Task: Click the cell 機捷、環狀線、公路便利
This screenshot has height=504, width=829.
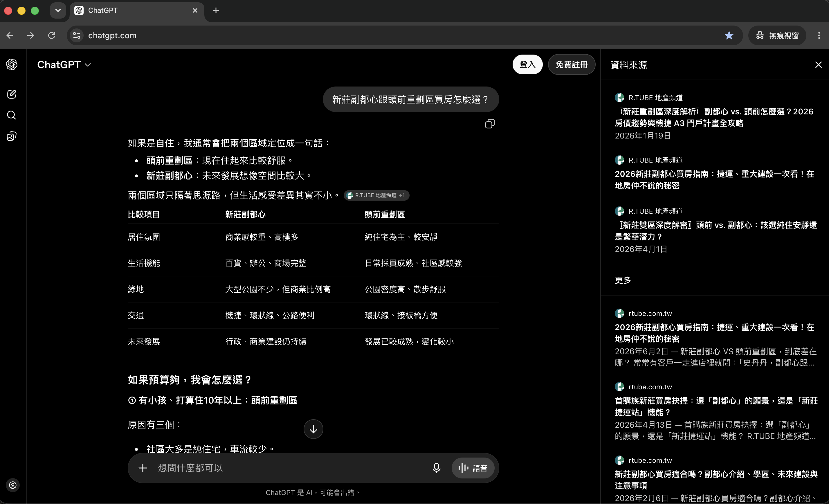Action: [270, 315]
